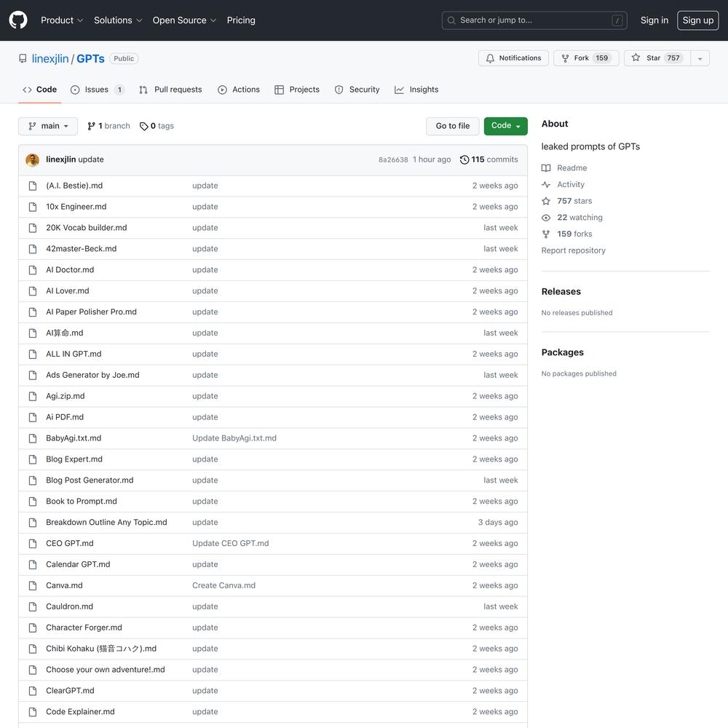The width and height of the screenshot is (728, 728).
Task: Click file icon for CEO GPT.md
Action: 33,543
